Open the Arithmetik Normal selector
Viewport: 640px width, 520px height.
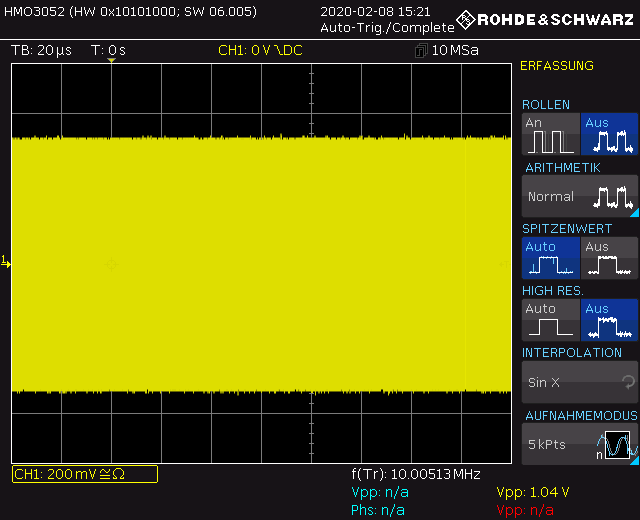point(579,196)
